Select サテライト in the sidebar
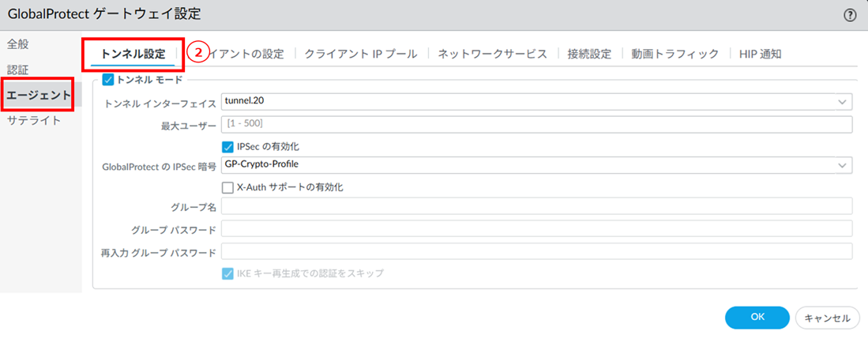The height and width of the screenshot is (339, 868). tap(34, 120)
